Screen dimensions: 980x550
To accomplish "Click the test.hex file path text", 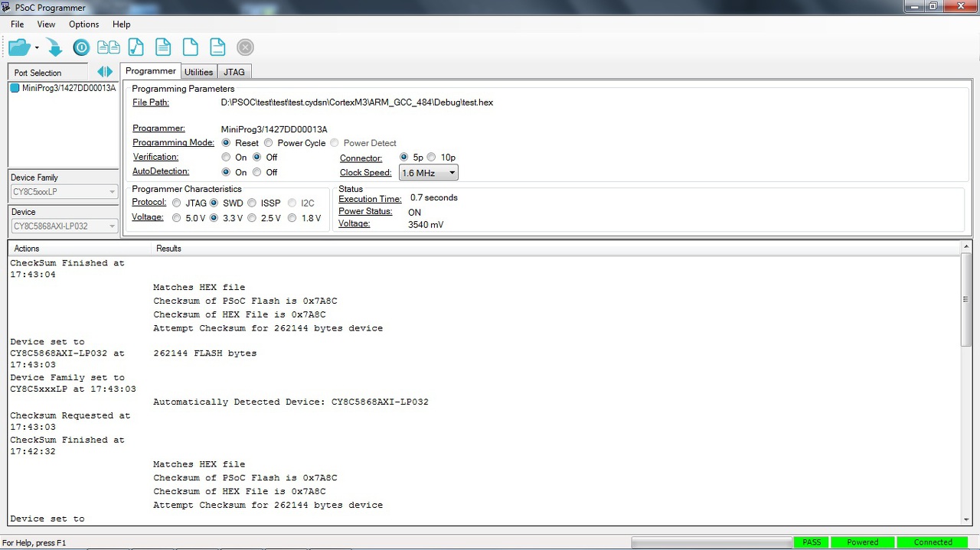I will pyautogui.click(x=357, y=103).
